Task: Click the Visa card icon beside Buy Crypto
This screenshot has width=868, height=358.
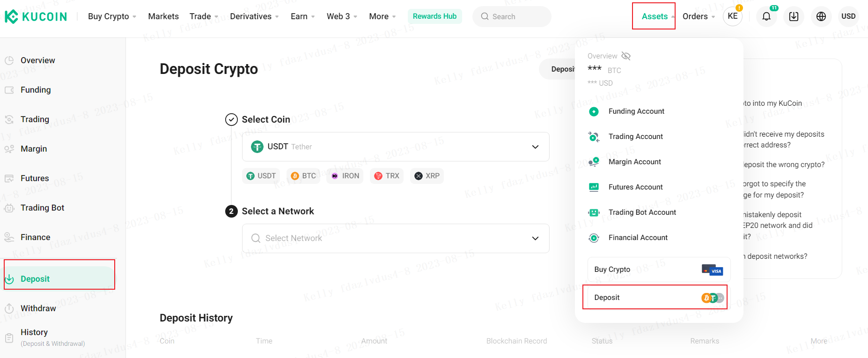Action: pyautogui.click(x=712, y=270)
